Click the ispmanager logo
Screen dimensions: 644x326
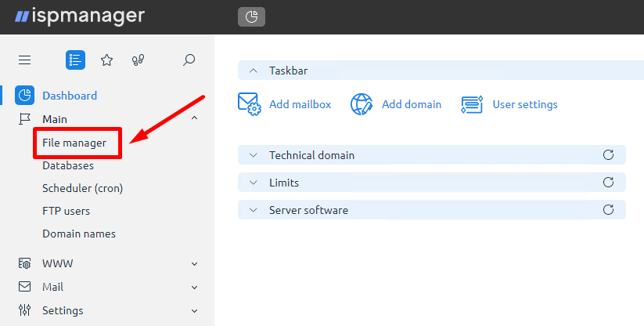(80, 16)
